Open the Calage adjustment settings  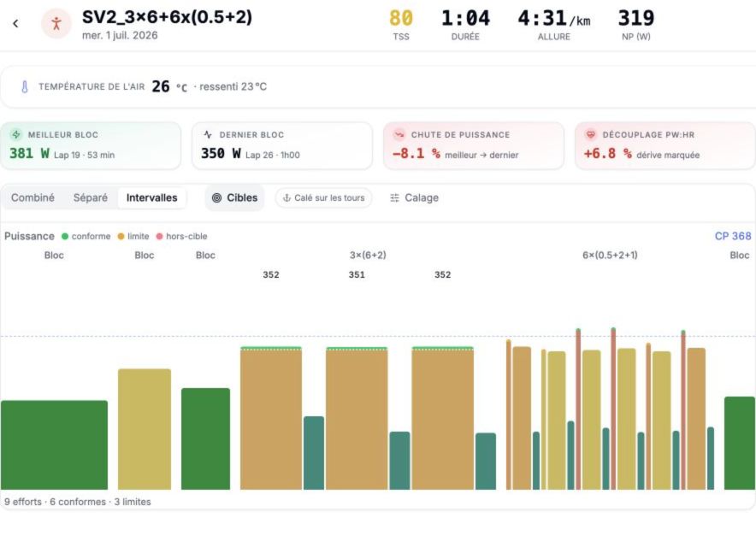(414, 197)
